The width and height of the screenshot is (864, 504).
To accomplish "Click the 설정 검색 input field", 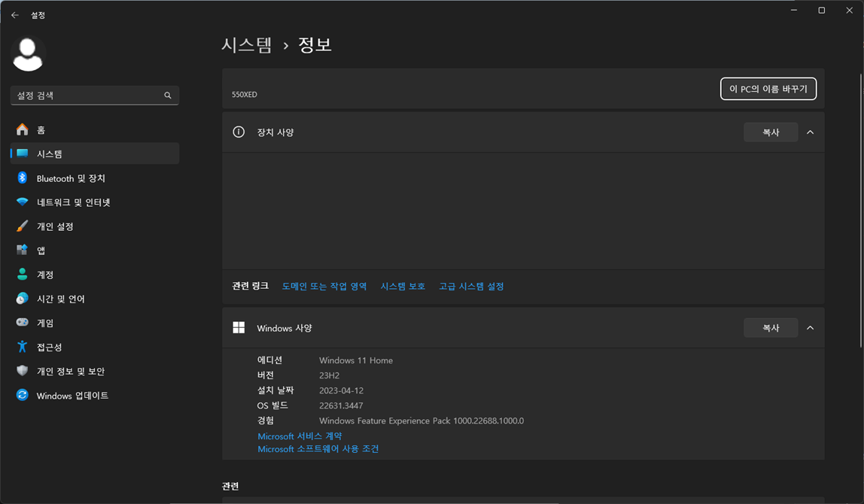I will (x=95, y=96).
